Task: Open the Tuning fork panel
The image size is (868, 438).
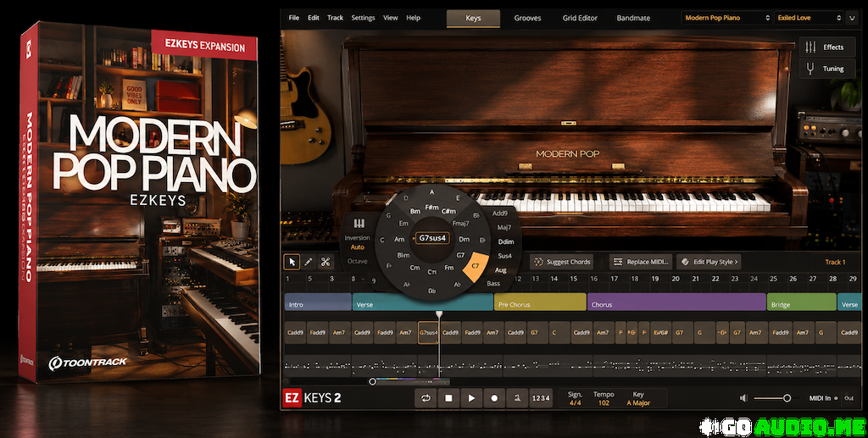Action: tap(827, 69)
